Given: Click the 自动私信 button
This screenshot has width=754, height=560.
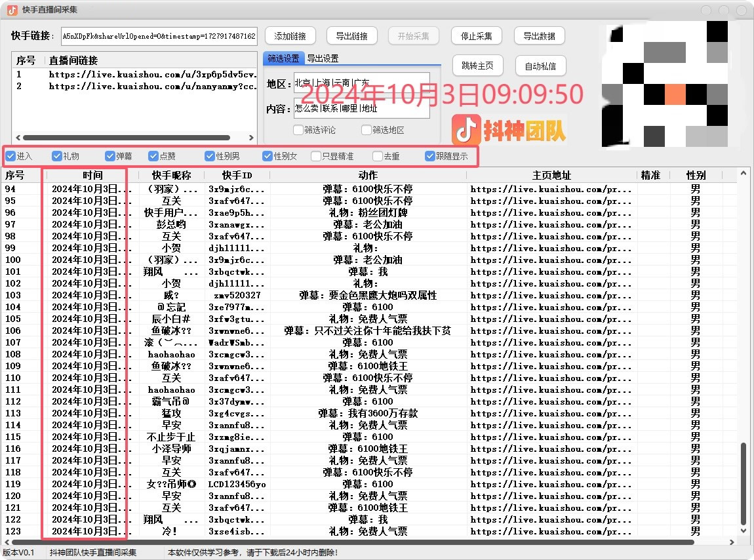Looking at the screenshot, I should [x=540, y=66].
